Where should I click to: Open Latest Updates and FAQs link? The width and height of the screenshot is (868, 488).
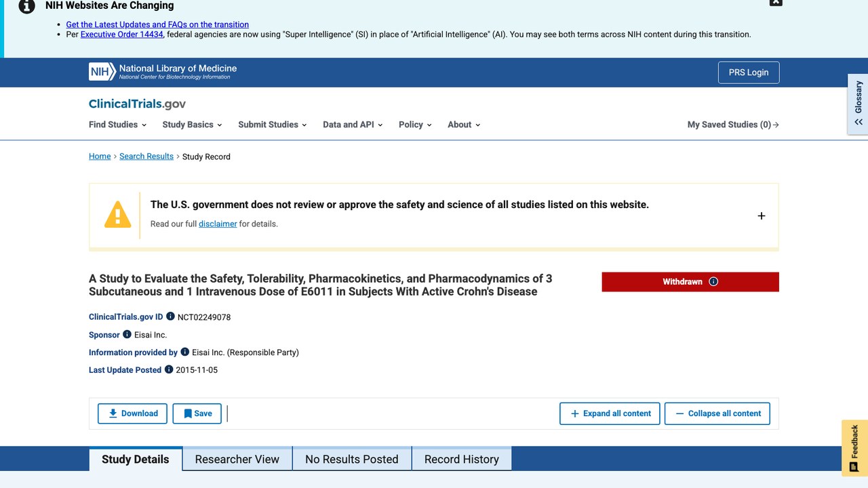pos(157,24)
